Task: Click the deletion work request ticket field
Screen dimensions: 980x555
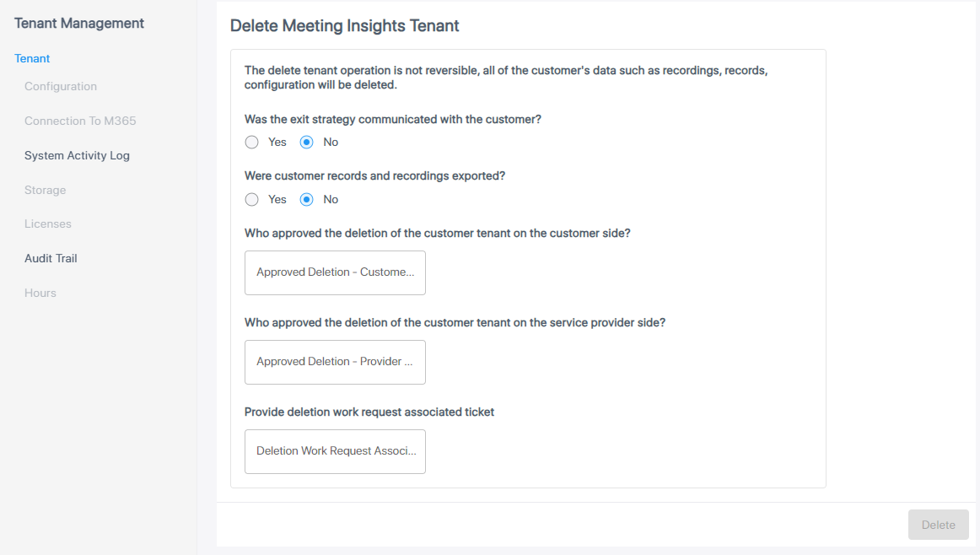Action: coord(335,451)
